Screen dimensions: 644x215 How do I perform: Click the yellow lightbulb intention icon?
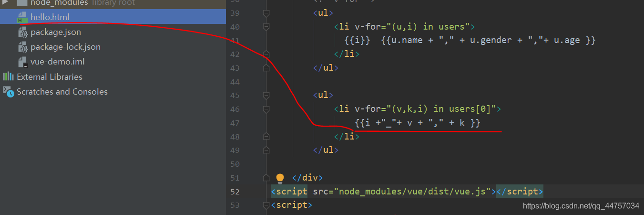tap(280, 178)
